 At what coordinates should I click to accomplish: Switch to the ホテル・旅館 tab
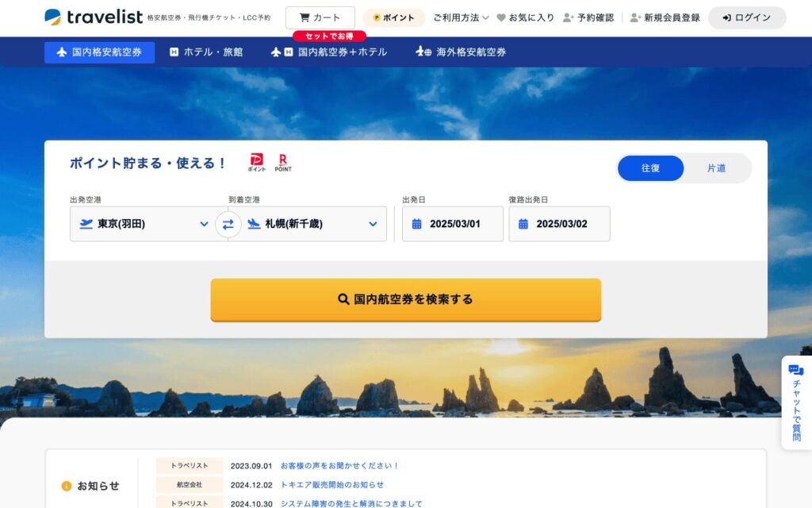206,52
